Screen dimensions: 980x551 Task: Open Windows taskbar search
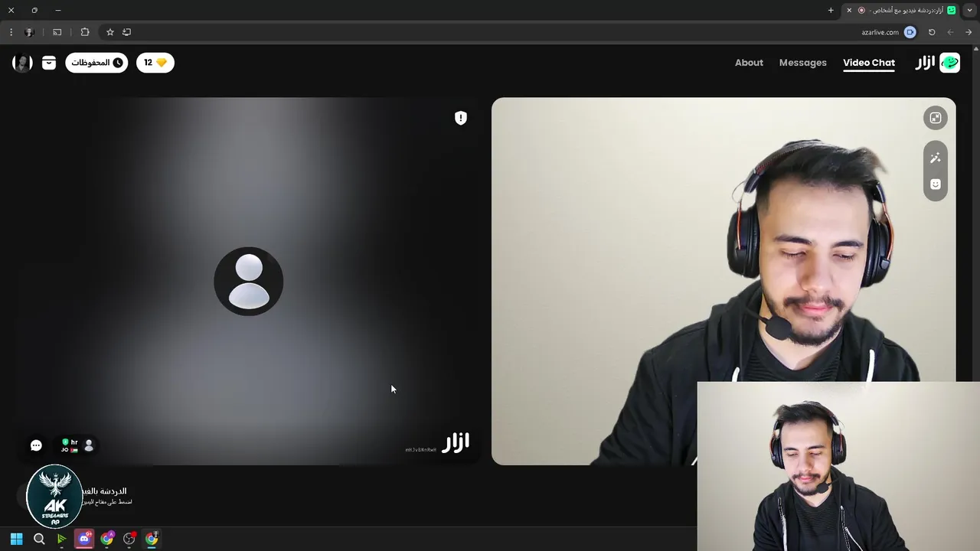[39, 539]
